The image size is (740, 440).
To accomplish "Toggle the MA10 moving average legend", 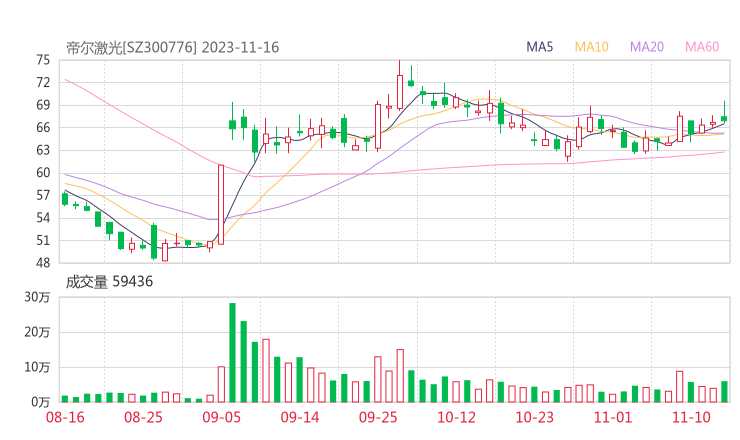I will pos(592,47).
